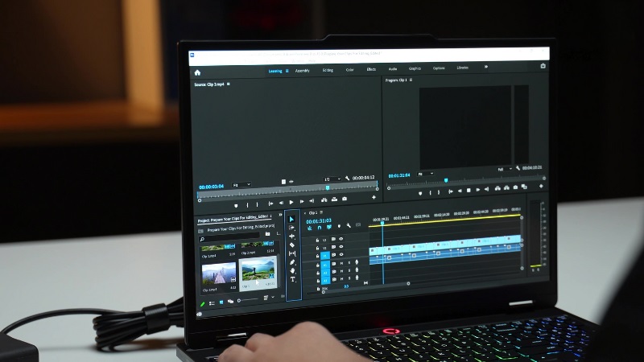Adjust Project panel thumbnail zoom slider
The height and width of the screenshot is (362, 644).
pos(248,300)
